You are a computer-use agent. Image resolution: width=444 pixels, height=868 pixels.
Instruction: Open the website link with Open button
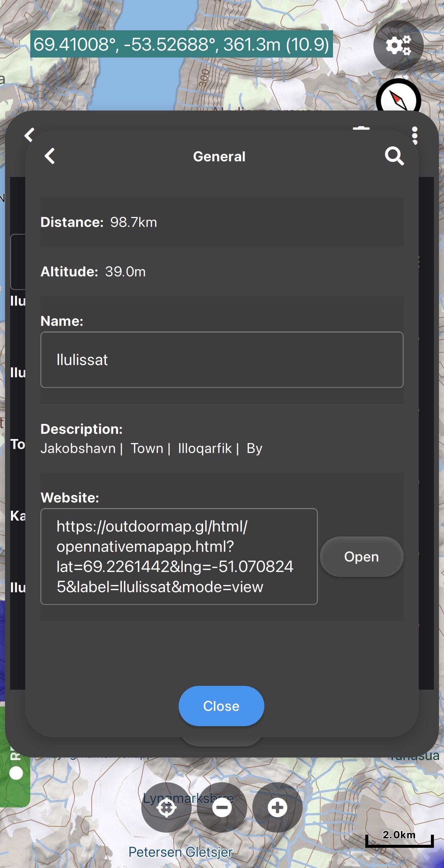[362, 557]
